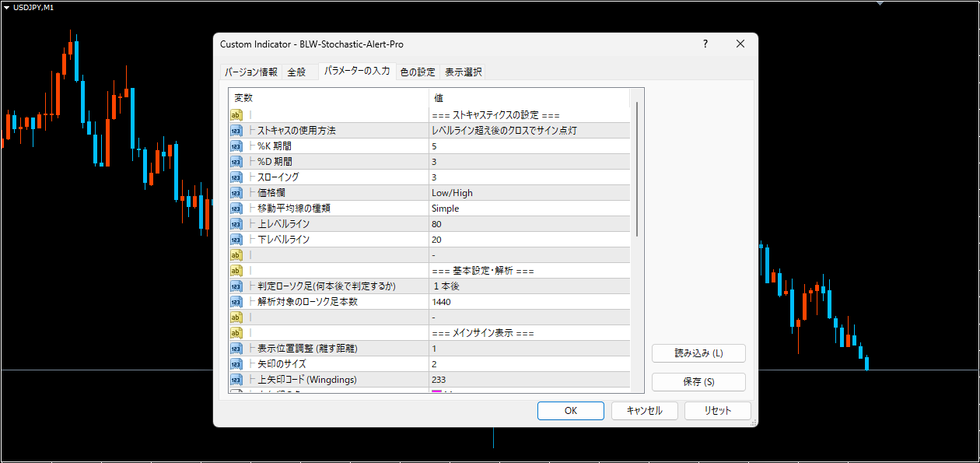Open the 価格欄 Low/High value dropdown

(529, 193)
